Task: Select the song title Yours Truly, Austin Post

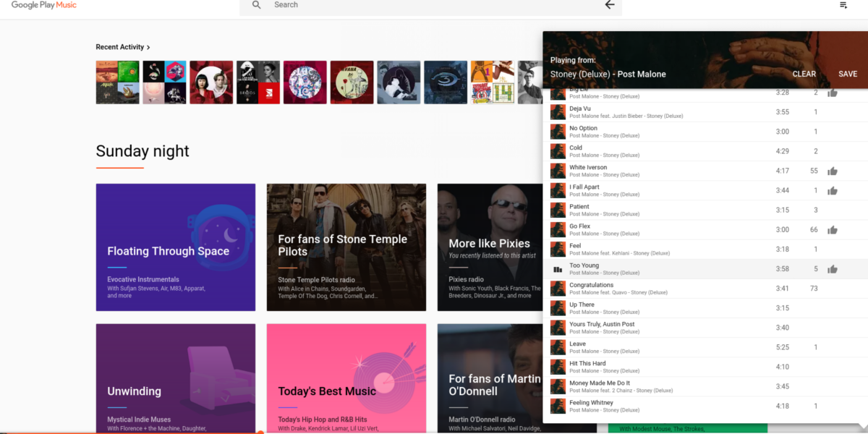Action: (x=602, y=324)
